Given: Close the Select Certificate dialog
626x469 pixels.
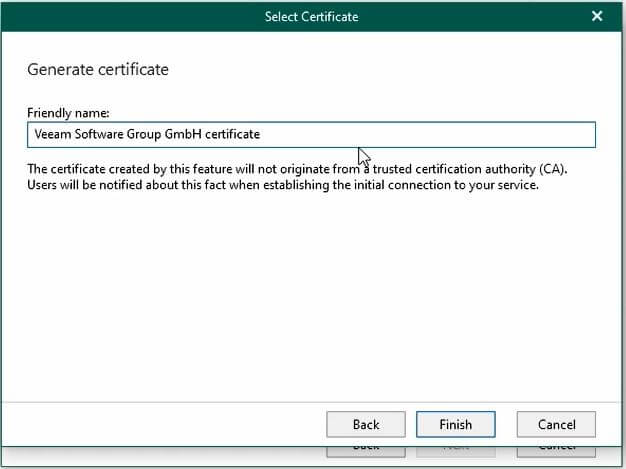Looking at the screenshot, I should (x=597, y=16).
